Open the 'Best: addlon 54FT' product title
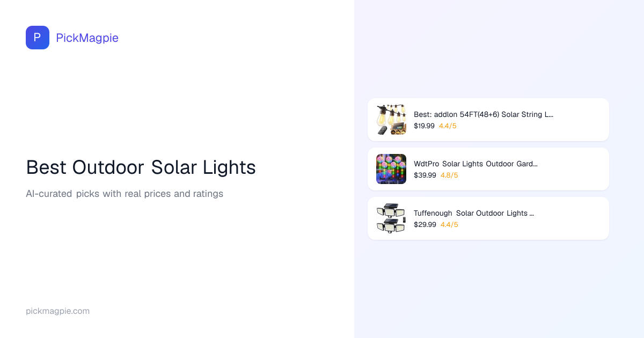Screen dimensions: 644x338 tap(483, 114)
